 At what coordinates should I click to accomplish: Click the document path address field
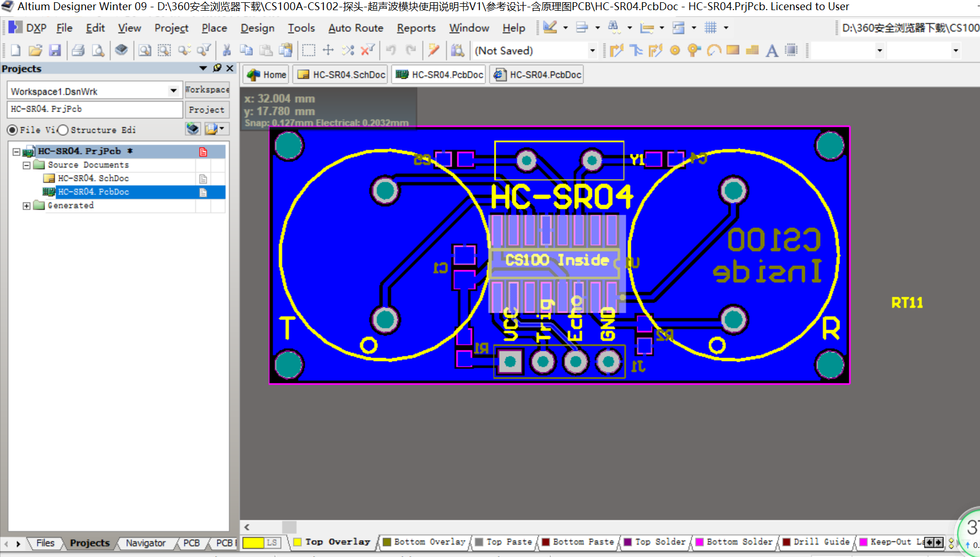tap(909, 28)
